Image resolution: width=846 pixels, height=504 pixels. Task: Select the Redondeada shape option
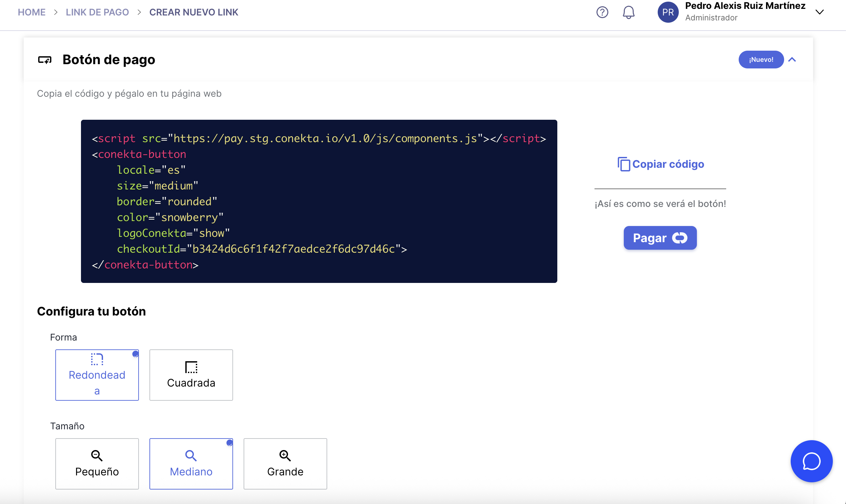97,375
